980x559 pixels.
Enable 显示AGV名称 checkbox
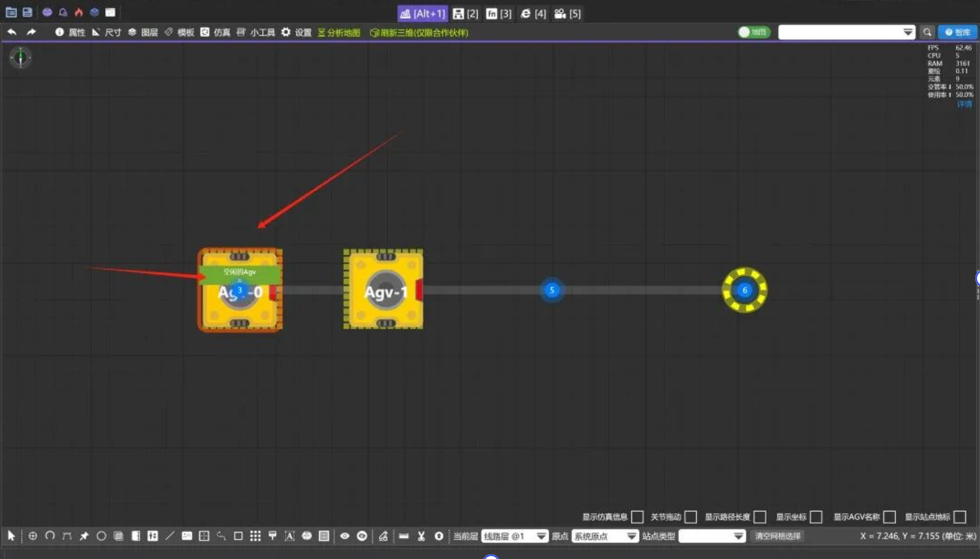click(890, 517)
